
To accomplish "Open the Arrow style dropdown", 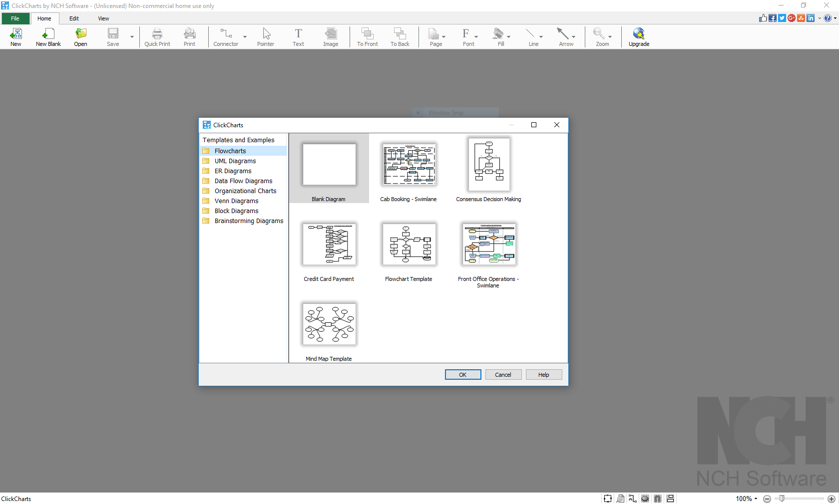I will pos(573,36).
